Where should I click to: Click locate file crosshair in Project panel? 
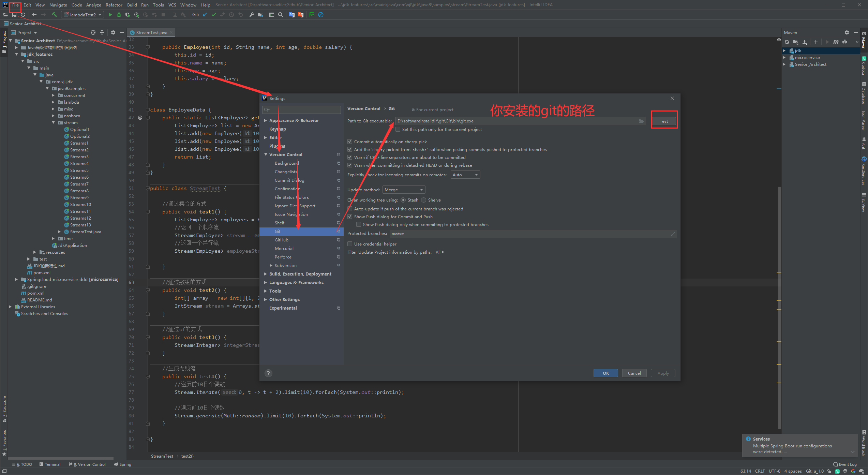point(93,32)
